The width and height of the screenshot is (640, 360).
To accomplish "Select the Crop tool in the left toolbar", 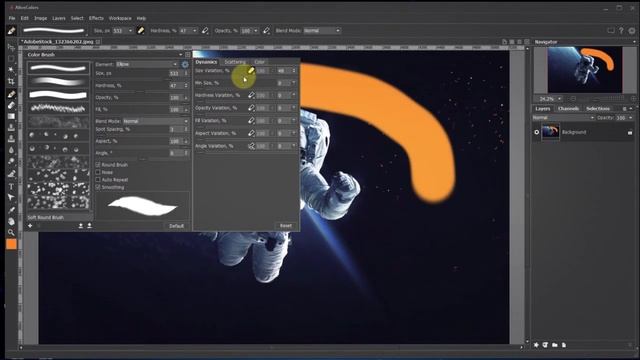I will tap(11, 82).
